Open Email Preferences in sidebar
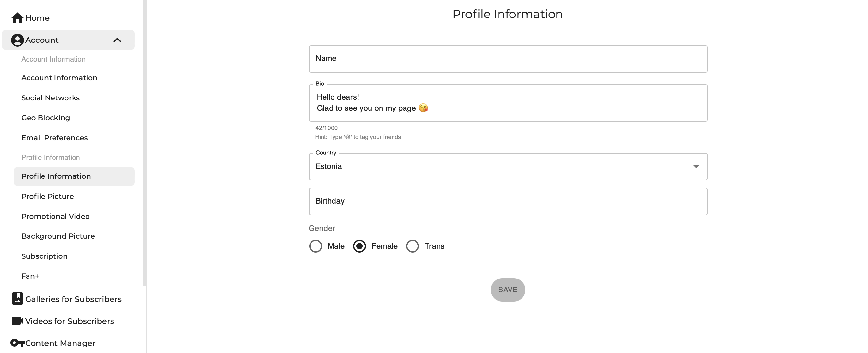This screenshot has height=353, width=868. pyautogui.click(x=54, y=138)
